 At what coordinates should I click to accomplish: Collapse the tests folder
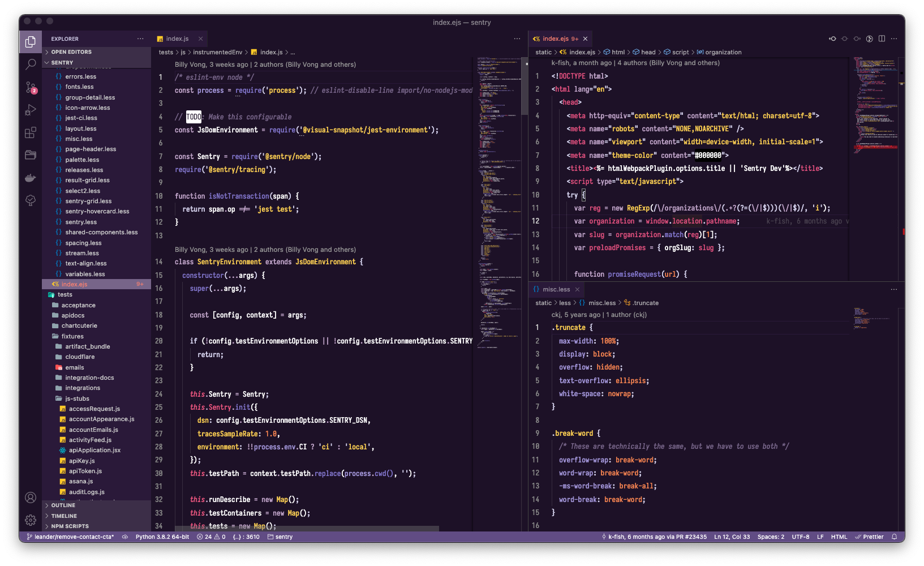[96, 294]
